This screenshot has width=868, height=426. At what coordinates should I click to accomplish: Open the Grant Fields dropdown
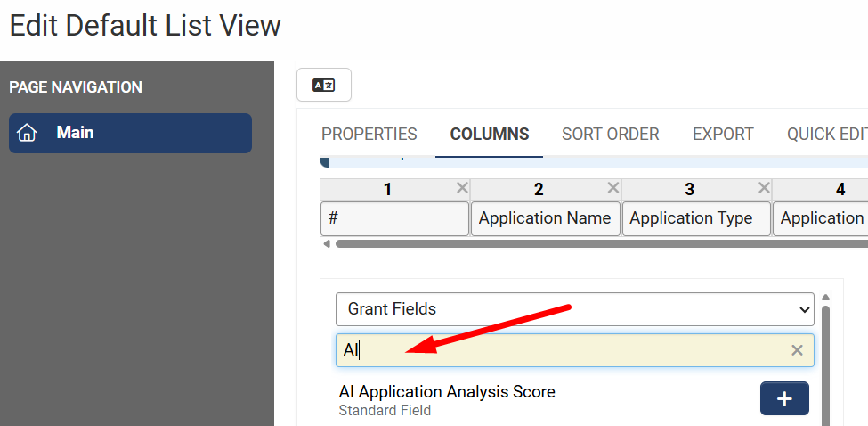574,309
